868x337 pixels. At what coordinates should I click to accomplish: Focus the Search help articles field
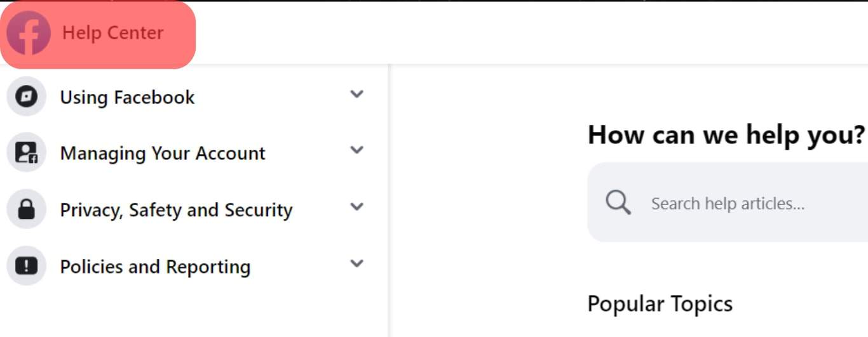728,202
